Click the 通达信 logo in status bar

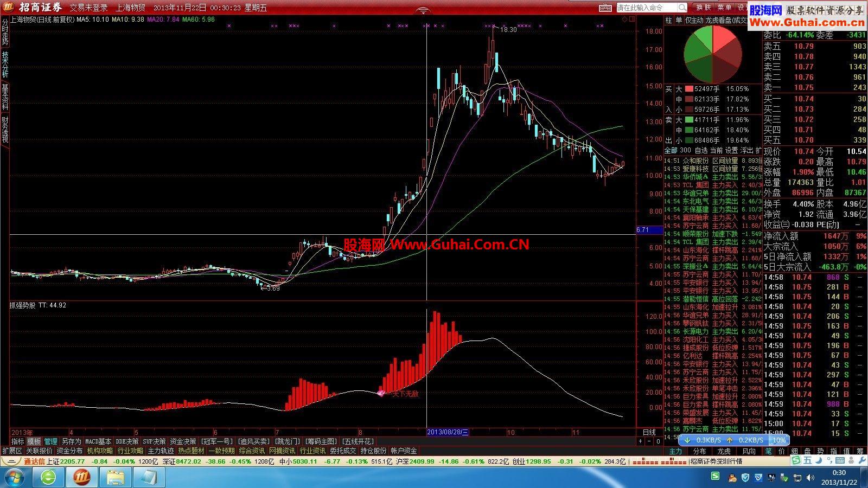pos(34,461)
